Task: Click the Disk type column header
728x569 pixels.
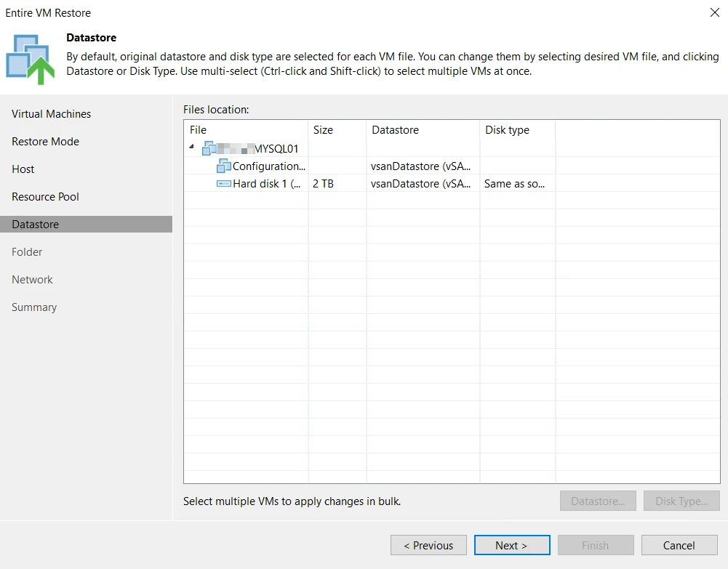Action: pos(518,130)
